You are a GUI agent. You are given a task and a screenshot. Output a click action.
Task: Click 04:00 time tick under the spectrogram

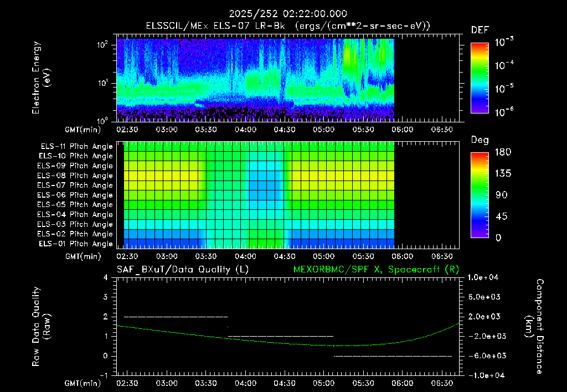245,130
